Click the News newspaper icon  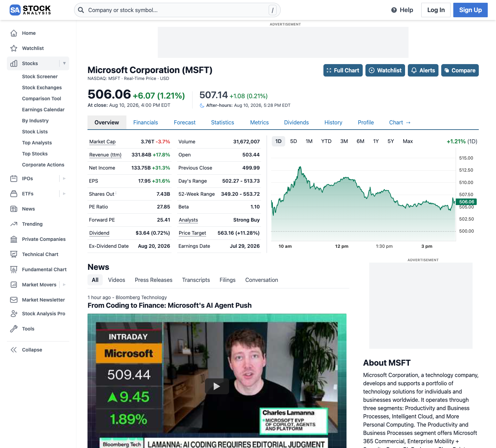coord(14,209)
